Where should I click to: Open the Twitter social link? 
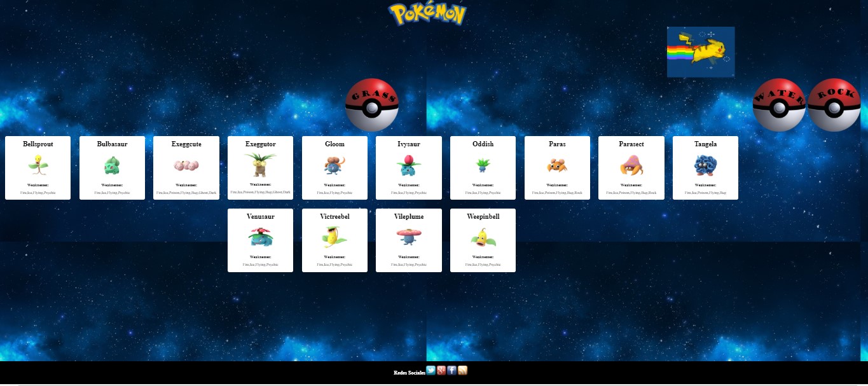point(431,370)
